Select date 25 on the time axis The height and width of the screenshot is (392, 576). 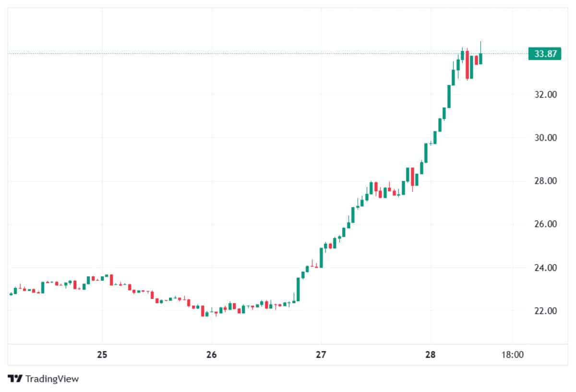pos(102,355)
